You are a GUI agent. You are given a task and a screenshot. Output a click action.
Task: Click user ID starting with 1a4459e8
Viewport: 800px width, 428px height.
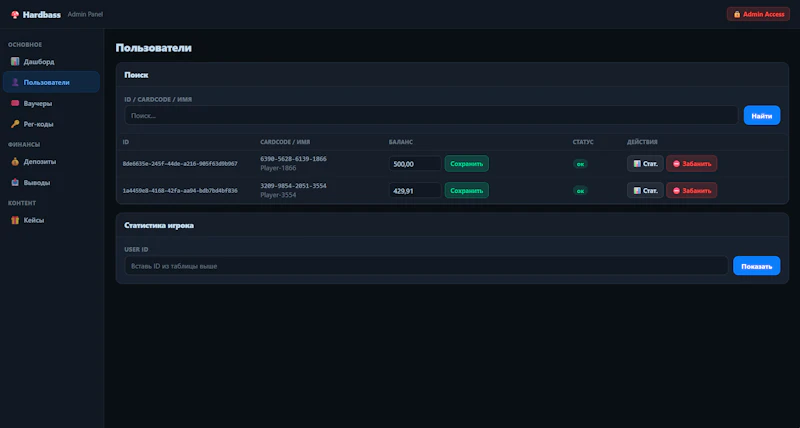(180, 190)
